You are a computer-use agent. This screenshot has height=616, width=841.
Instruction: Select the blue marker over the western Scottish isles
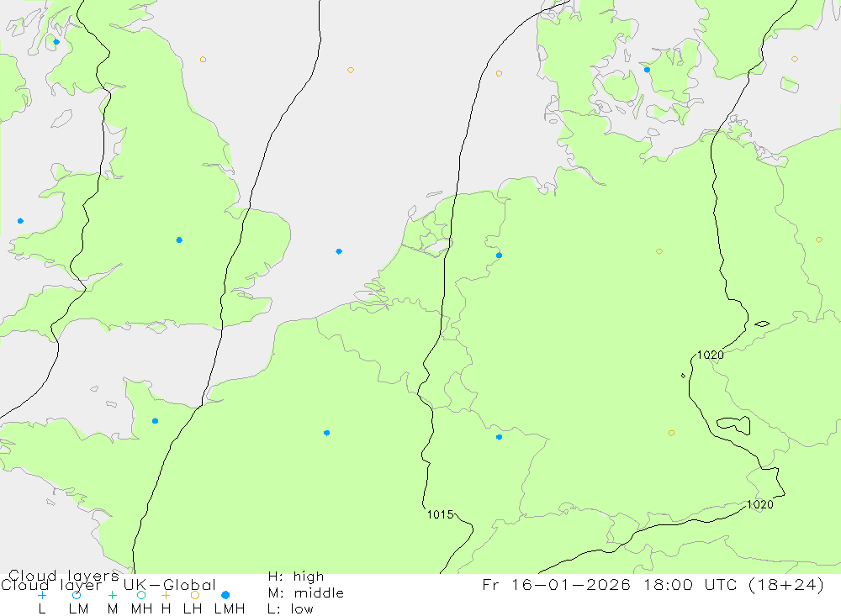tap(56, 42)
